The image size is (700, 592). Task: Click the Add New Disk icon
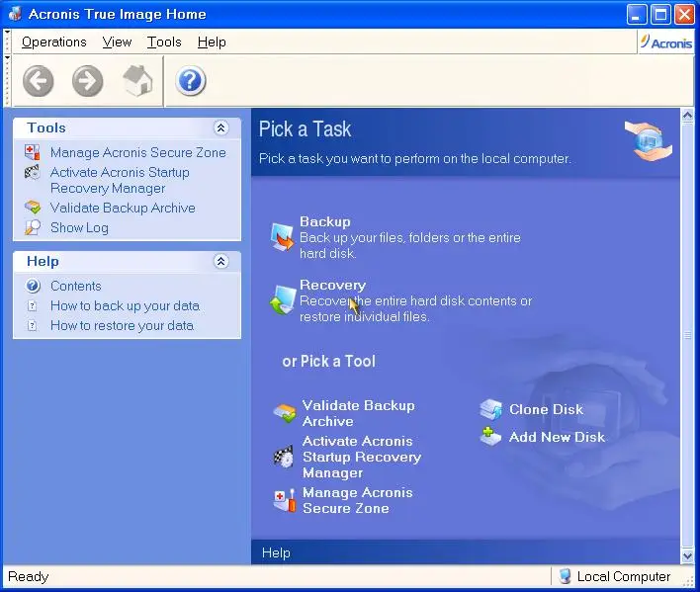[x=490, y=436]
